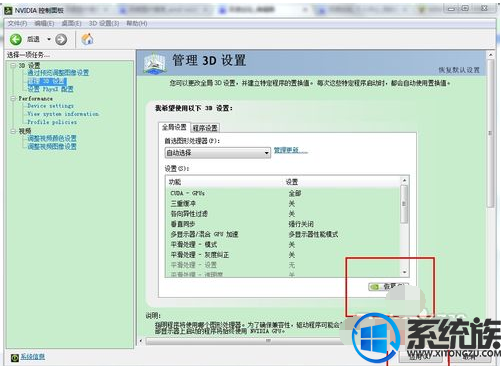Screen dimensions: 501x366
Task: Select Device settings tree item
Action: [x=50, y=106]
